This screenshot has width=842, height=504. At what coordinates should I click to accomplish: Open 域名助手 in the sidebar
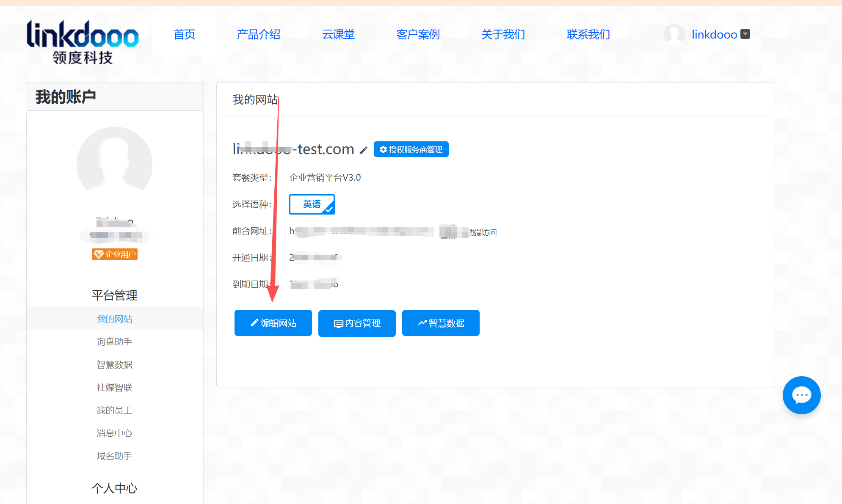[114, 456]
